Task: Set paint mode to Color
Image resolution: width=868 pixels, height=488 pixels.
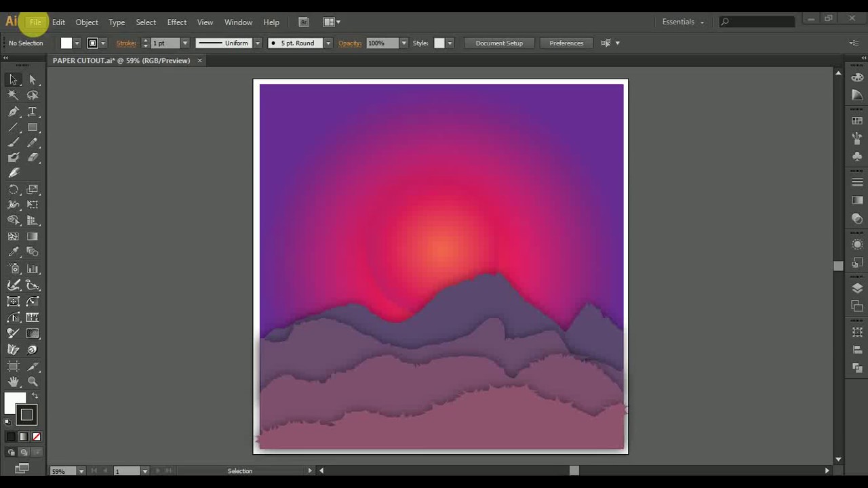Action: 11,437
